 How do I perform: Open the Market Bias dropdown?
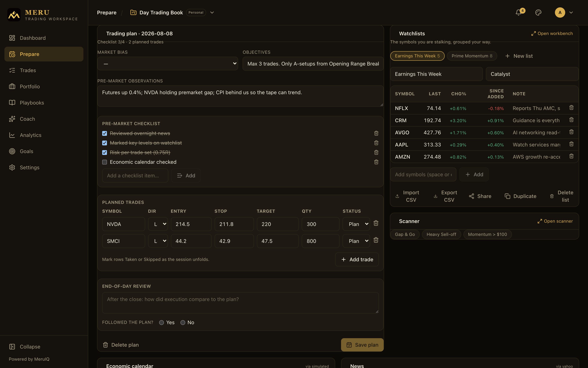coord(168,63)
